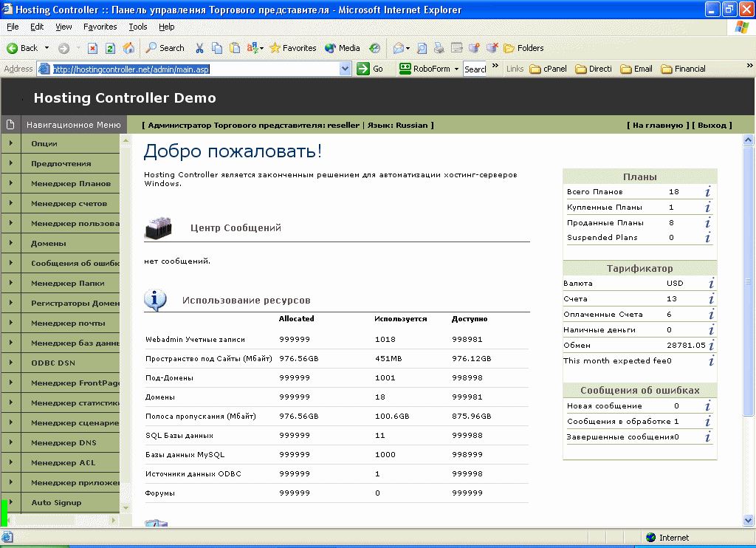Expand the Опции menu arrow
The image size is (756, 548).
coord(10,143)
